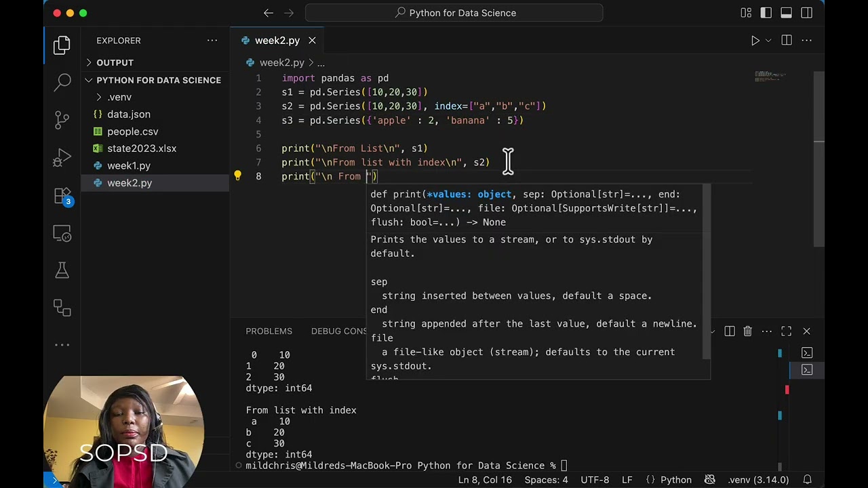Open the Remote Explorer view
This screenshot has height=488, width=868.
pyautogui.click(x=62, y=235)
